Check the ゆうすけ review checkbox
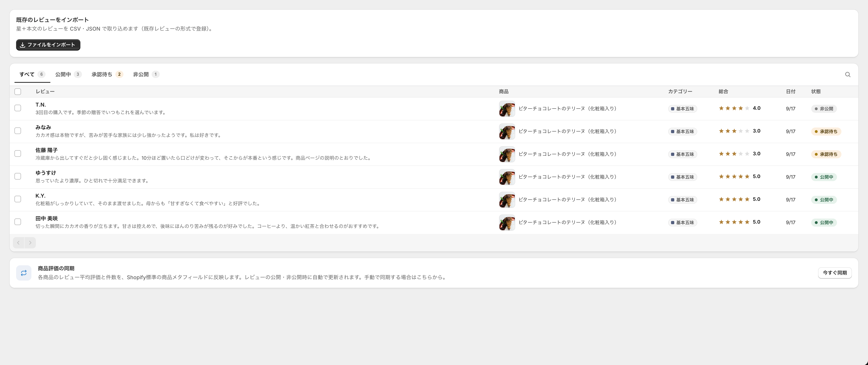The image size is (868, 365). [x=18, y=176]
